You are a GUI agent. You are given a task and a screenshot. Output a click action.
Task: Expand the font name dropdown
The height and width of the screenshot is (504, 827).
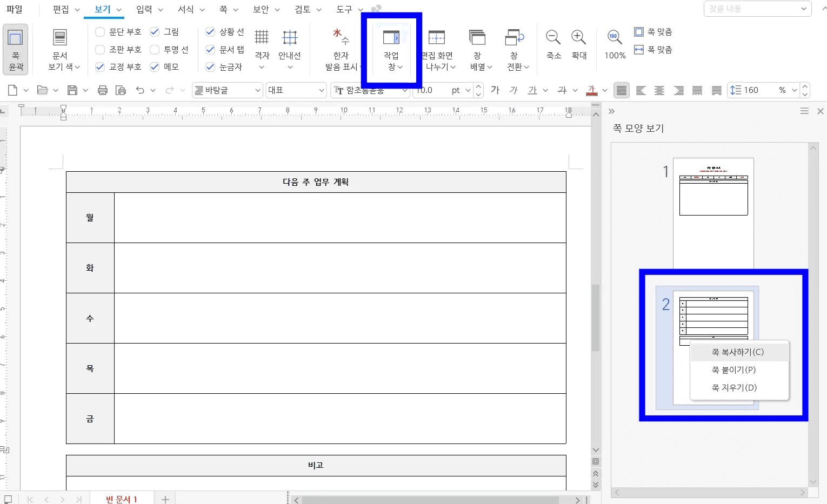405,90
